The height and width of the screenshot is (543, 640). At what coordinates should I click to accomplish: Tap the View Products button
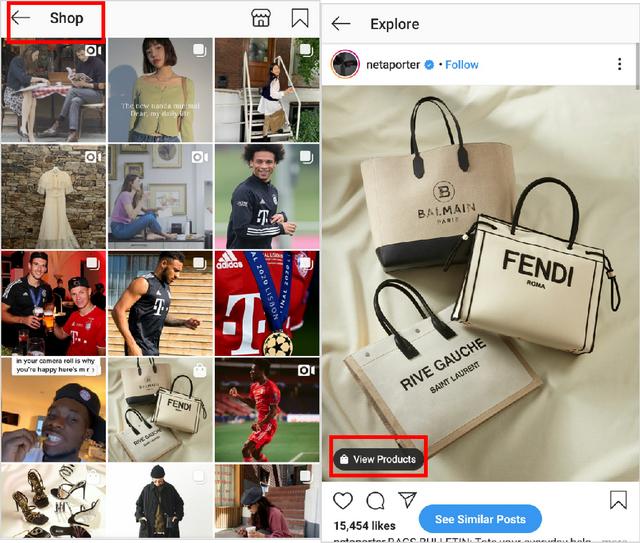click(378, 459)
